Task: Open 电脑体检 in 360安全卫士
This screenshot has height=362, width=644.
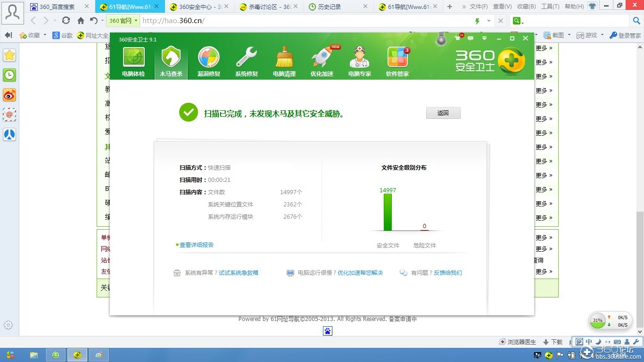Action: tap(133, 62)
